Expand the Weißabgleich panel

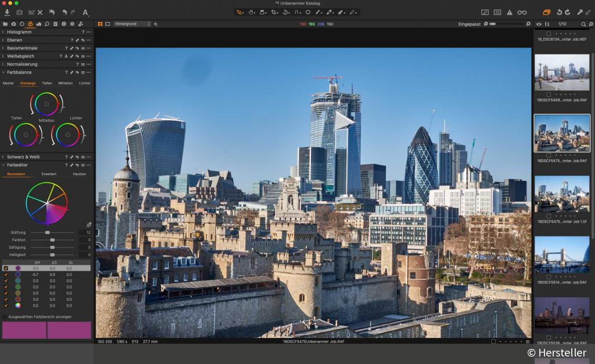tap(3, 56)
